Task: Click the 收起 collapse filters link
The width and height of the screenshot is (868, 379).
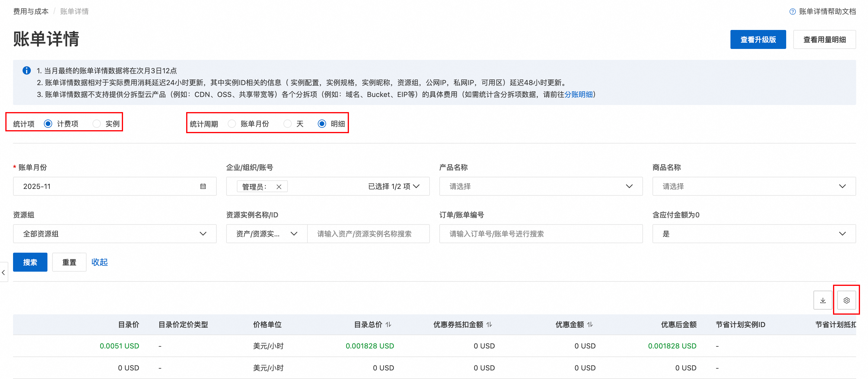Action: 99,262
